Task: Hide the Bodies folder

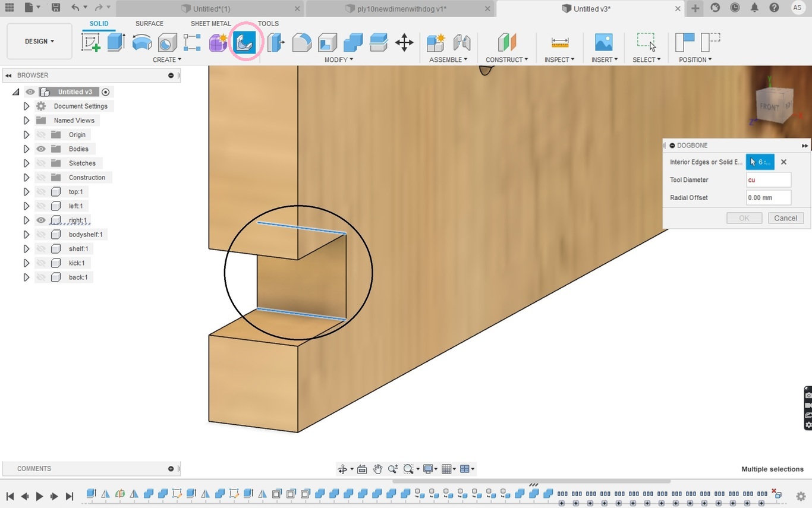Action: [x=41, y=149]
